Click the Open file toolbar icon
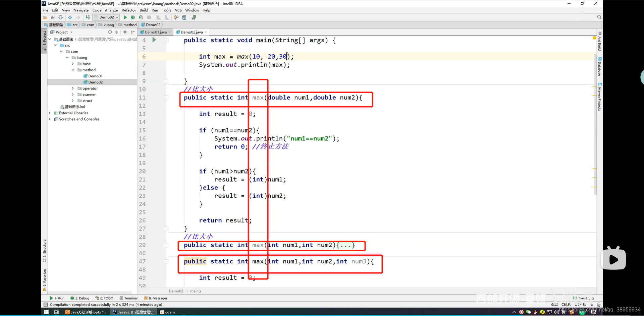This screenshot has width=644, height=316. [x=45, y=17]
